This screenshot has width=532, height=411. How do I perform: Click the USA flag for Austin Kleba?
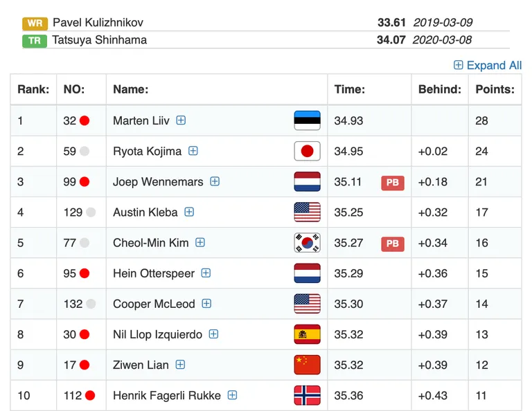tap(307, 212)
